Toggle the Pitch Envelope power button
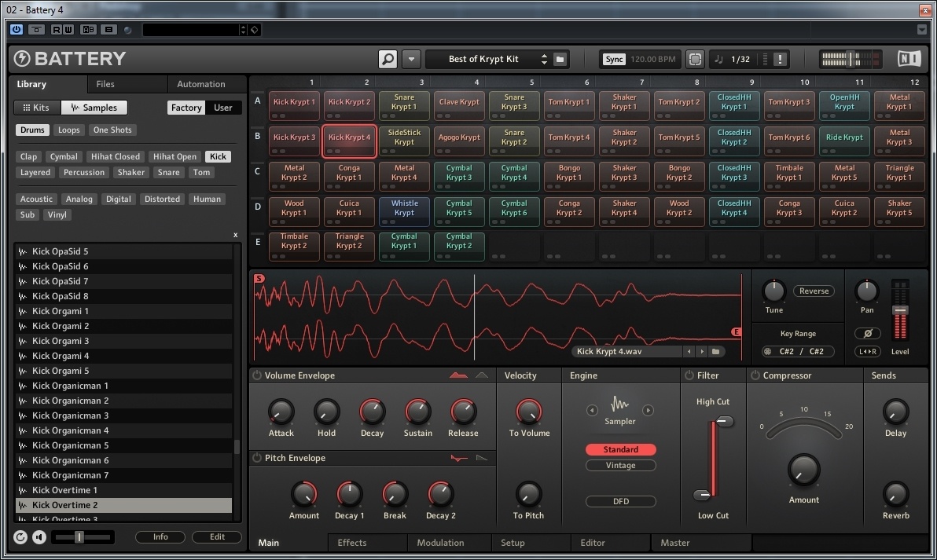This screenshot has height=560, width=937. click(x=257, y=458)
